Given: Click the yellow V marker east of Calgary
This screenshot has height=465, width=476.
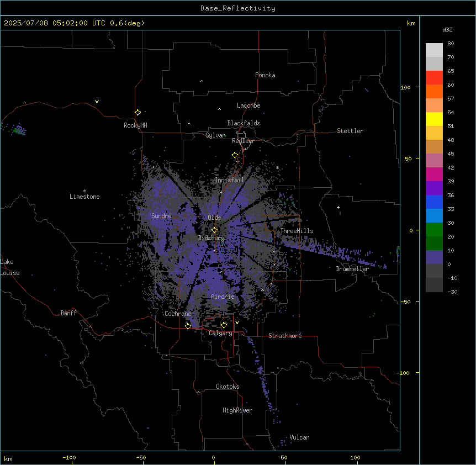Looking at the screenshot, I should pyautogui.click(x=237, y=323).
